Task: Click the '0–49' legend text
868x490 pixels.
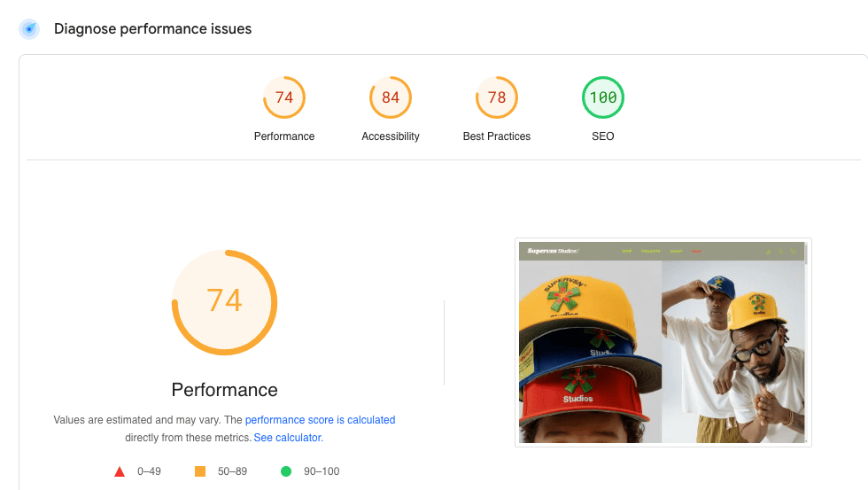Action: (149, 471)
